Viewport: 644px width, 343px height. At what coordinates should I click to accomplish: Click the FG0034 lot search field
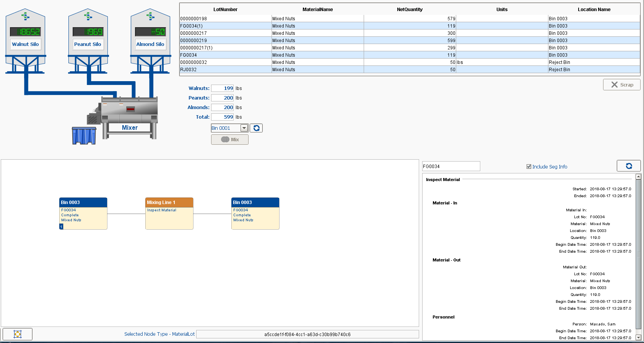[x=451, y=167]
